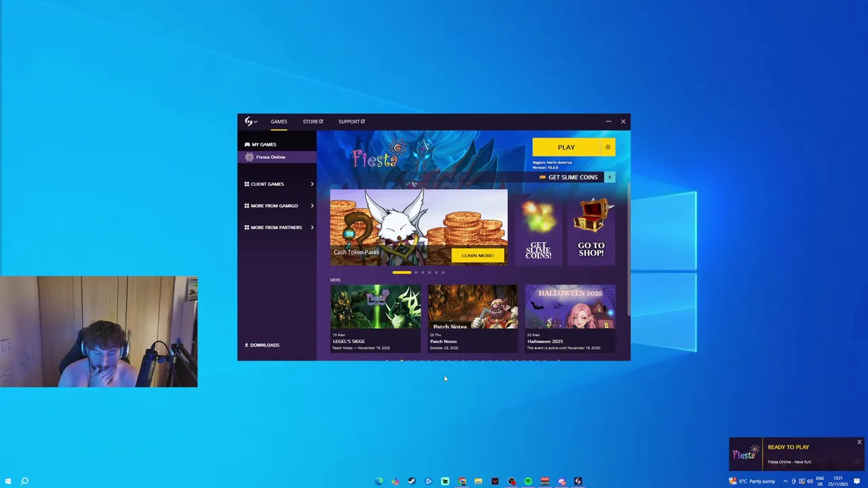This screenshot has width=868, height=488.
Task: Dismiss the Ready to Play notification
Action: [859, 443]
